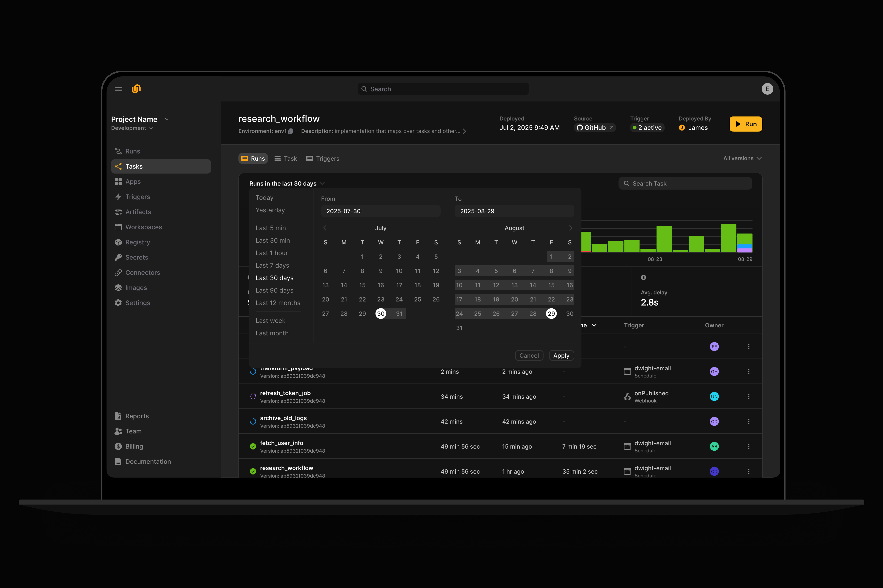This screenshot has width=883, height=588.
Task: Open Secrets via the key icon
Action: pos(118,257)
